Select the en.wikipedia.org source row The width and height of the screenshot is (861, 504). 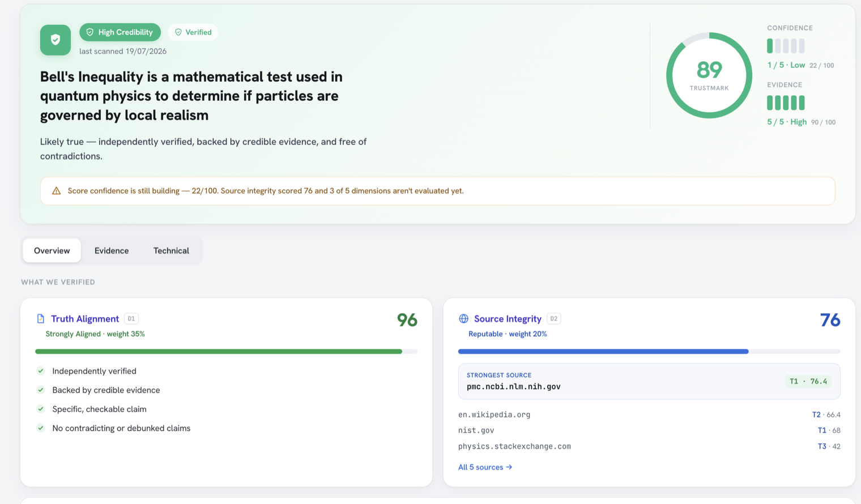click(x=649, y=415)
